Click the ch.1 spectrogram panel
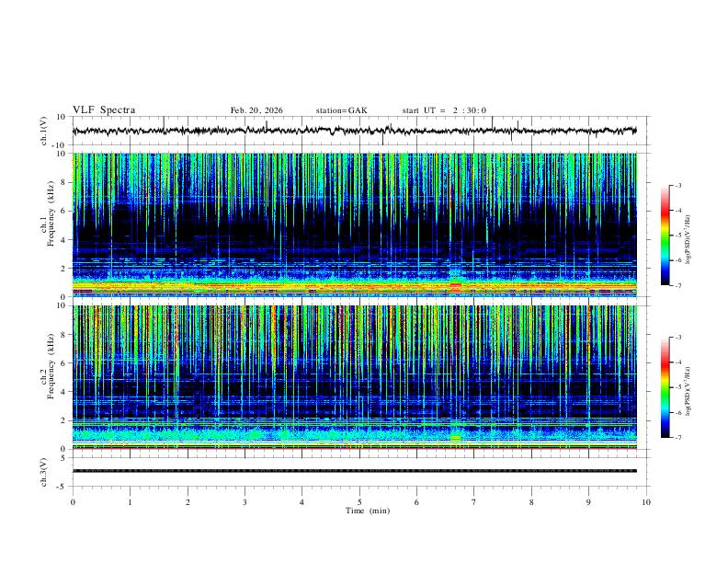This screenshot has height=563, width=728. pos(354,224)
